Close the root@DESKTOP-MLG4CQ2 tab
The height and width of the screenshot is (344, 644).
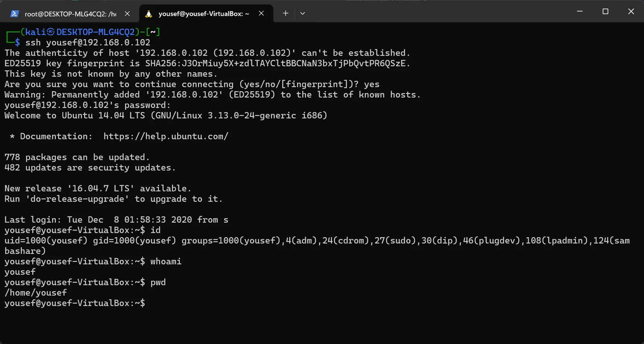[x=127, y=14]
